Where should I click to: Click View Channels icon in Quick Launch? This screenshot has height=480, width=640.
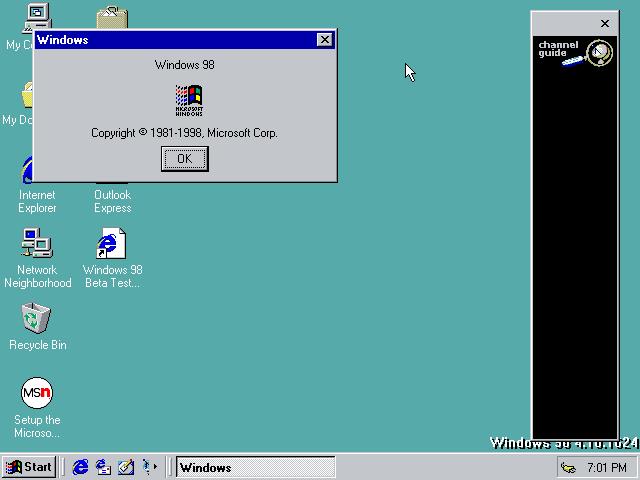click(x=146, y=467)
